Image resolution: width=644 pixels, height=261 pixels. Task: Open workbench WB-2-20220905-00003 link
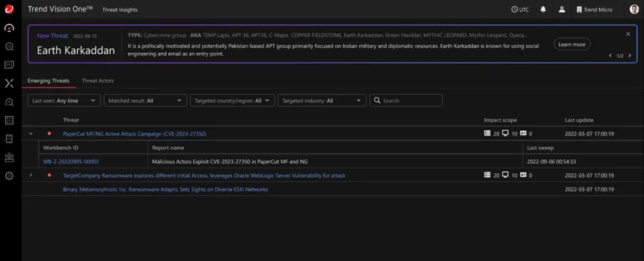tap(71, 162)
